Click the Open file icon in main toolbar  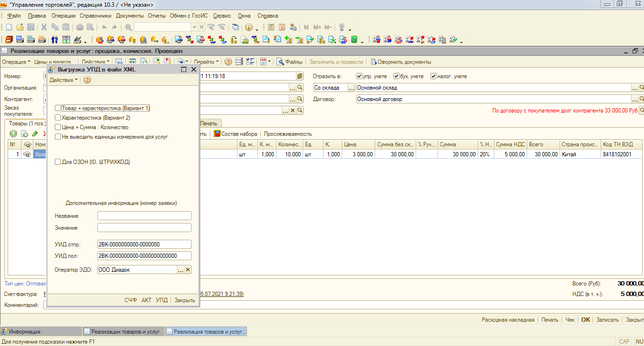[x=20, y=27]
